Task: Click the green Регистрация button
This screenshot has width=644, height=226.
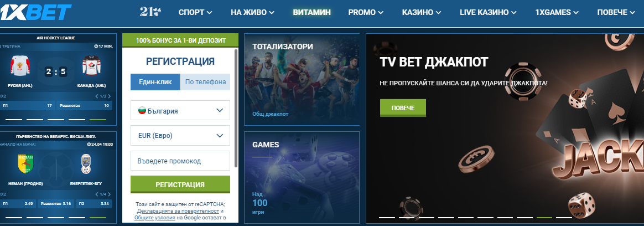Action: [180, 184]
